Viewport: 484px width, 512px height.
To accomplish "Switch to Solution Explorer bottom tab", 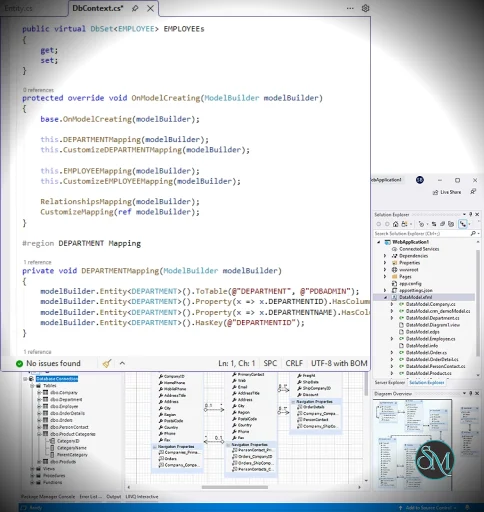I will (x=427, y=383).
